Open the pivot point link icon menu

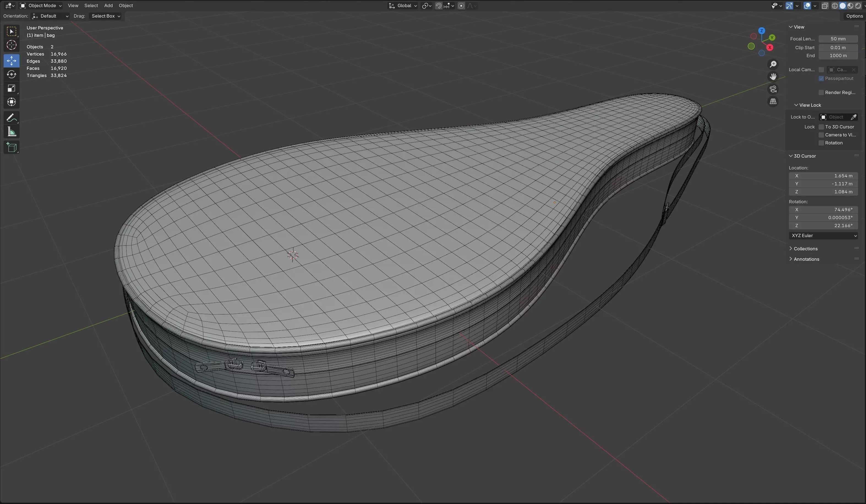[427, 6]
